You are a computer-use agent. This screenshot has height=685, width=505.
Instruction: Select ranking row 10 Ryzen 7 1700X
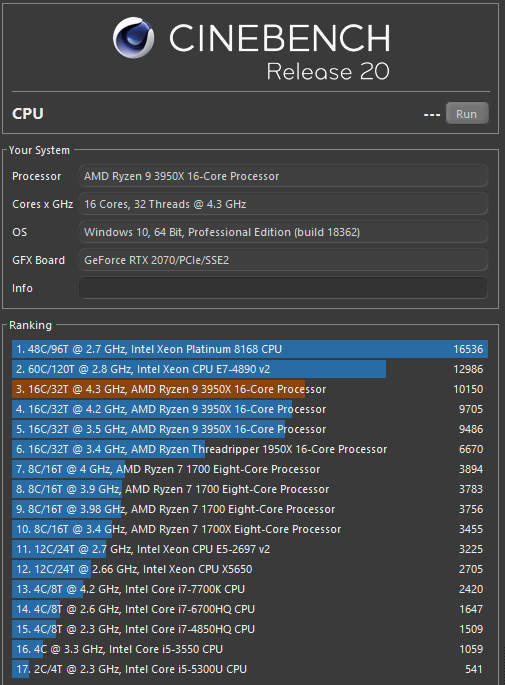point(250,529)
